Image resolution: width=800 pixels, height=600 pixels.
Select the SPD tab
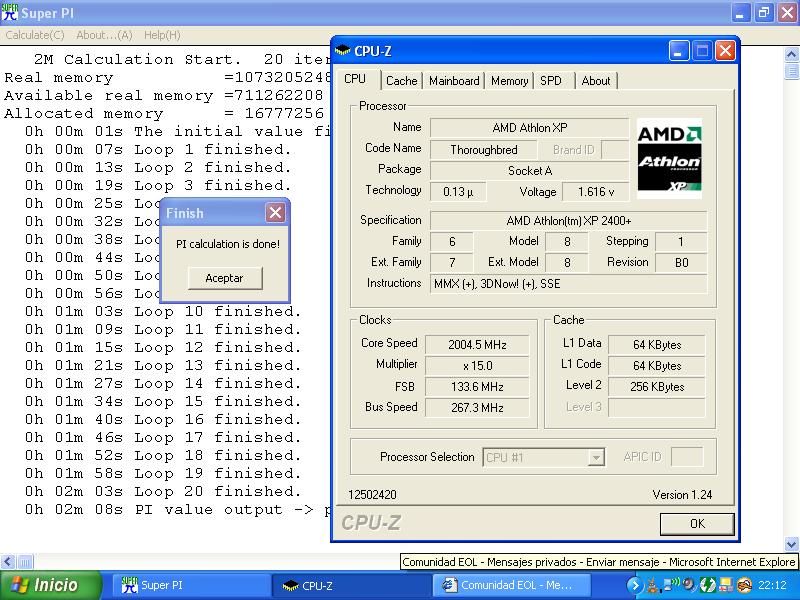point(551,81)
